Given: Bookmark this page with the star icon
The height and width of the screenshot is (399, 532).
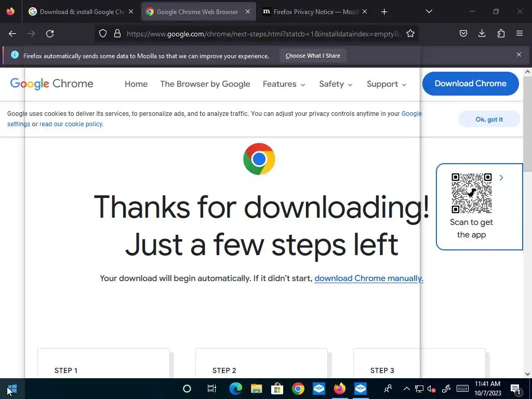Looking at the screenshot, I should (410, 33).
